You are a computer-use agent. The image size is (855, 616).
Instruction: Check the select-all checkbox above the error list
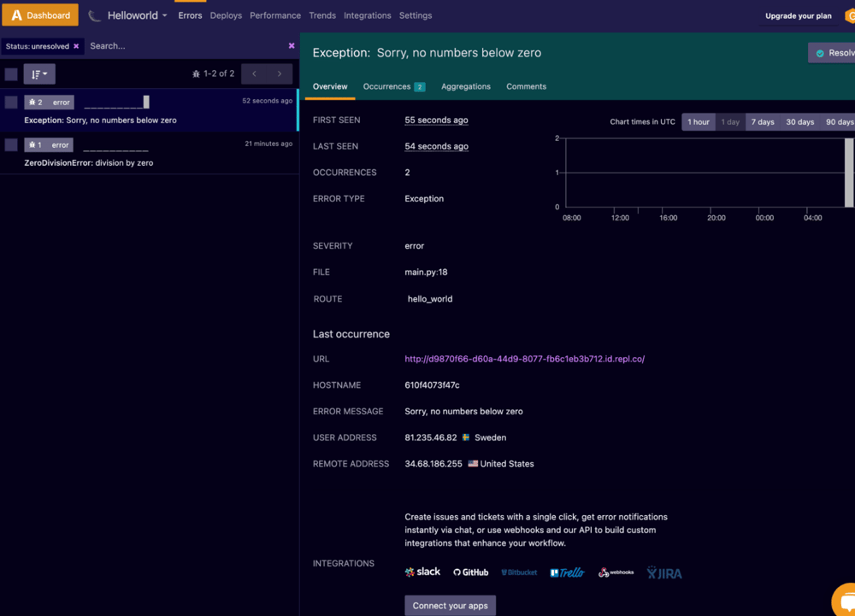[10, 73]
